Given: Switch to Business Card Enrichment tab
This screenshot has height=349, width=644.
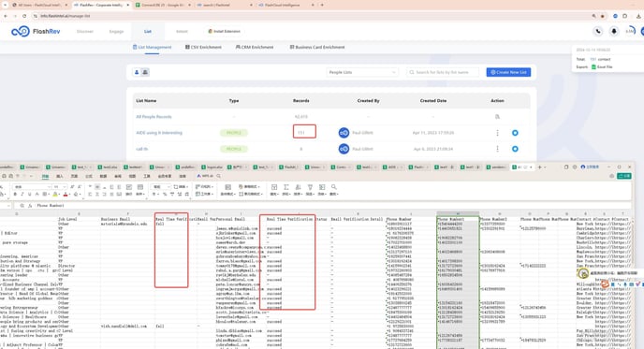Looking at the screenshot, I should 317,47.
